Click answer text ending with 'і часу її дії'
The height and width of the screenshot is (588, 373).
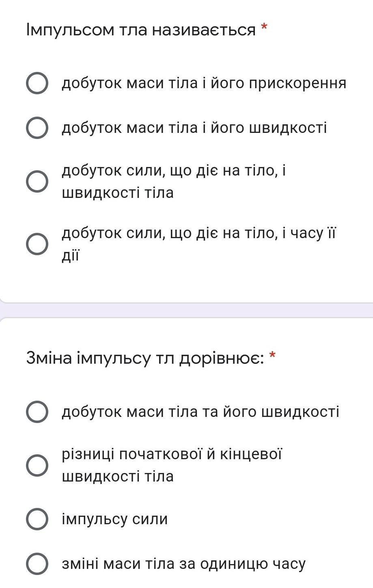point(199,244)
